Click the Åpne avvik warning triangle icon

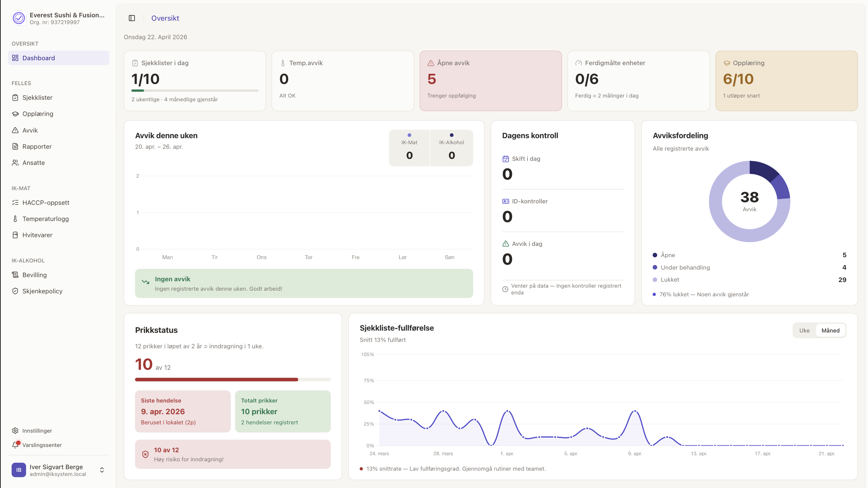point(431,63)
